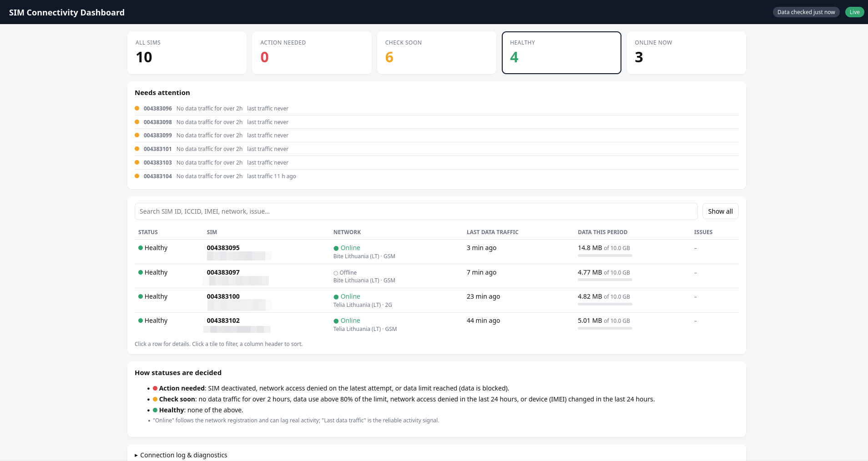
Task: Open attention item for SIM 004383098
Action: coord(437,122)
